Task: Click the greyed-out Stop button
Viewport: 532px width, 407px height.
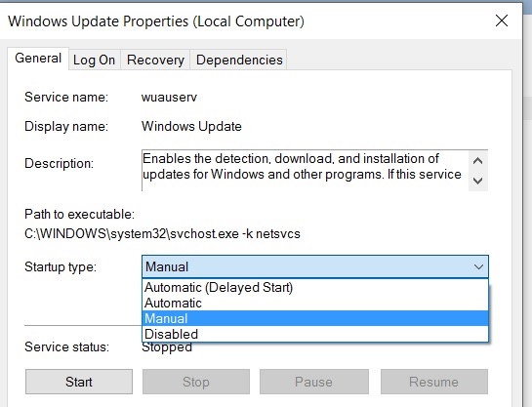Action: pos(196,382)
